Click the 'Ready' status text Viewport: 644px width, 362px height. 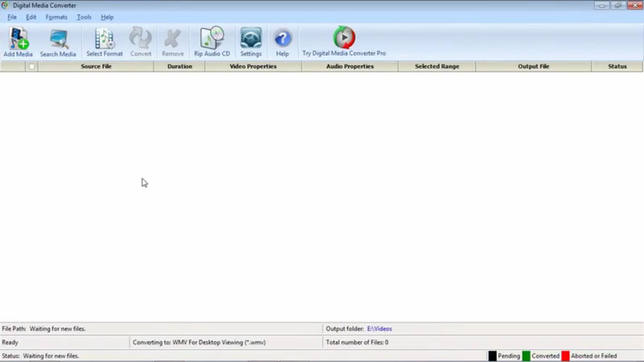(10, 343)
